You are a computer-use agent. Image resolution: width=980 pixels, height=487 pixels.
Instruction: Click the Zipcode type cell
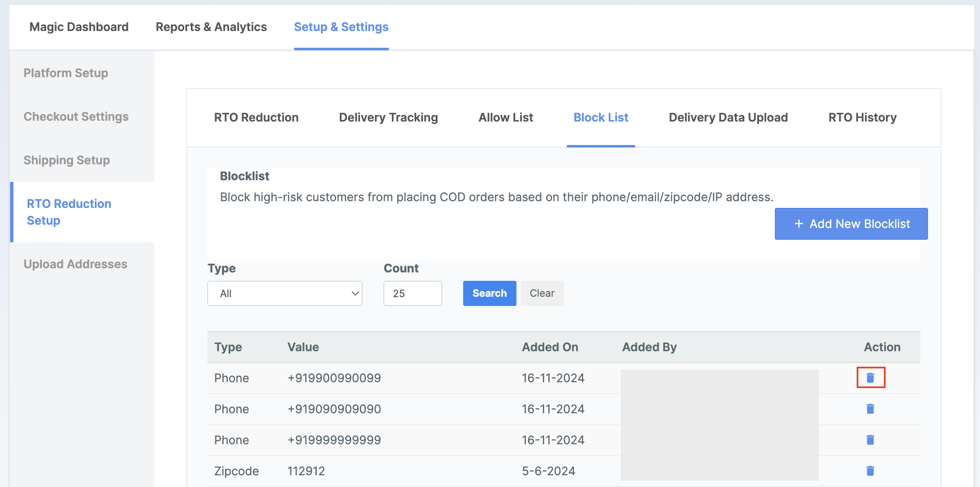(236, 471)
